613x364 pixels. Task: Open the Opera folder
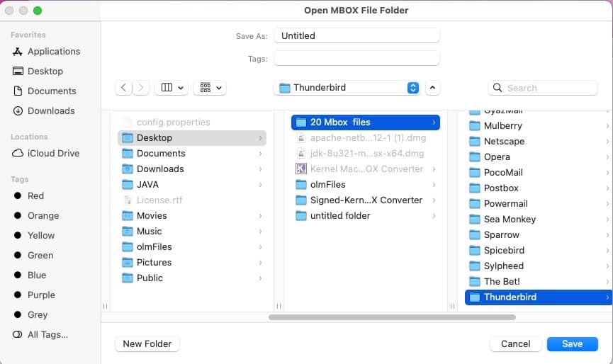pos(539,157)
